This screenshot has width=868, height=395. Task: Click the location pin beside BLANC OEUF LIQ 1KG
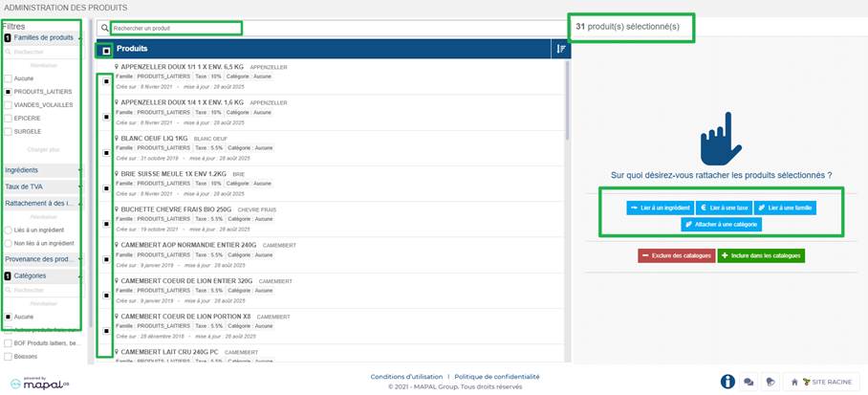[117, 138]
